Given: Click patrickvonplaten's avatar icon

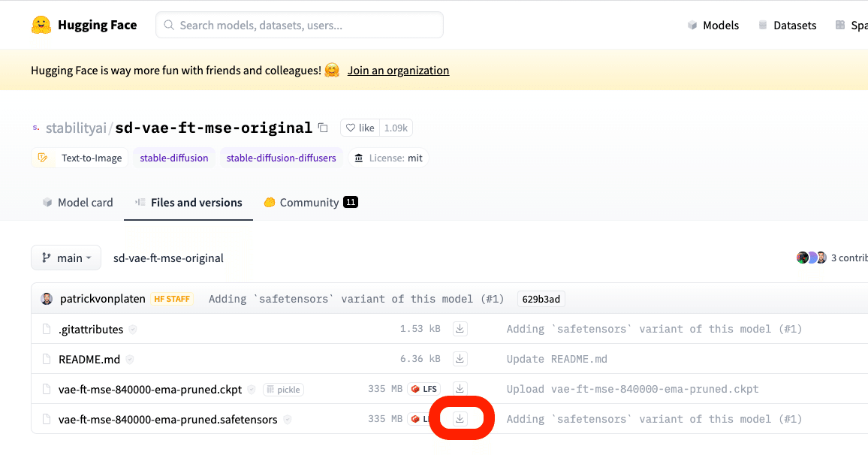Looking at the screenshot, I should pyautogui.click(x=47, y=299).
